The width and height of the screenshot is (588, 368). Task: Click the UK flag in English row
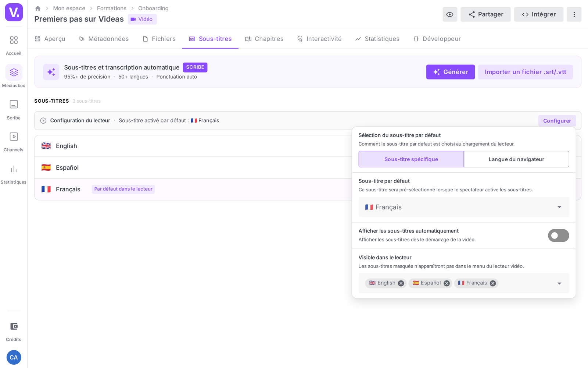[46, 146]
